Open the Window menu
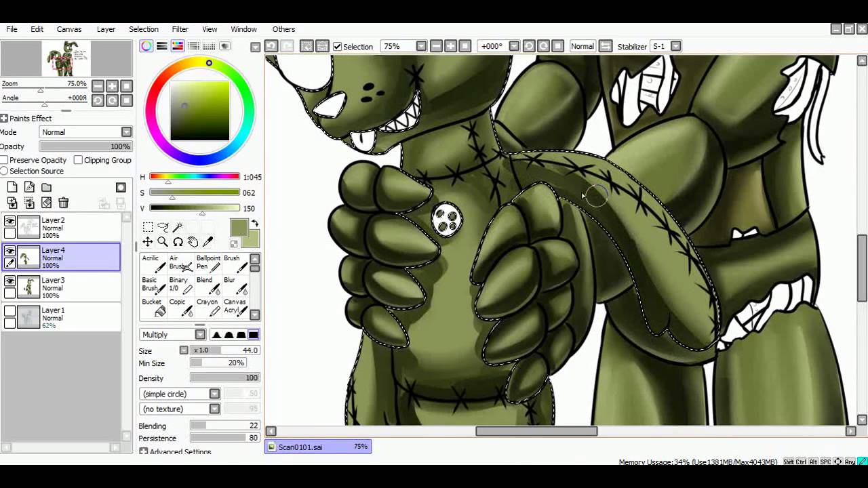The width and height of the screenshot is (868, 488). click(x=243, y=29)
